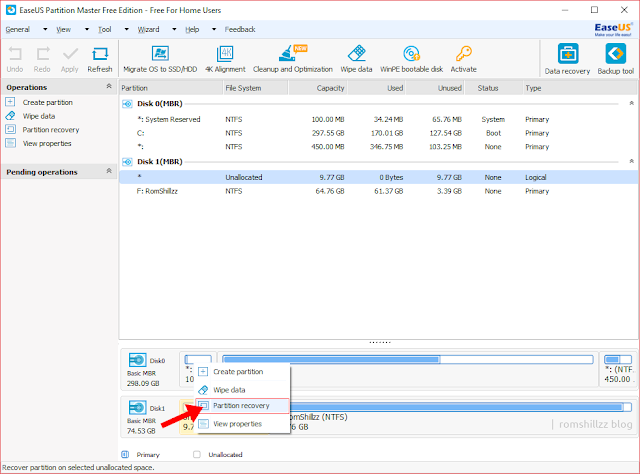Click the Redo toolbar icon
The height and width of the screenshot is (474, 640).
[x=42, y=59]
